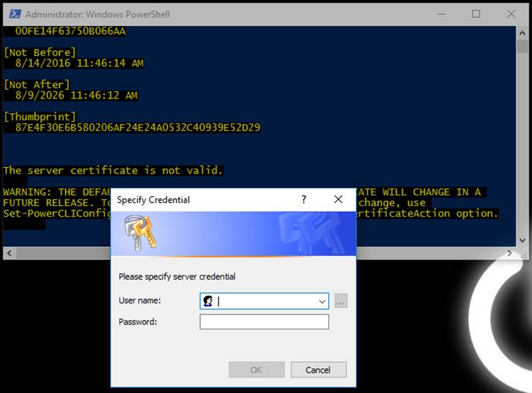
Task: Click 'Please specify server credential' text
Action: pyautogui.click(x=177, y=276)
